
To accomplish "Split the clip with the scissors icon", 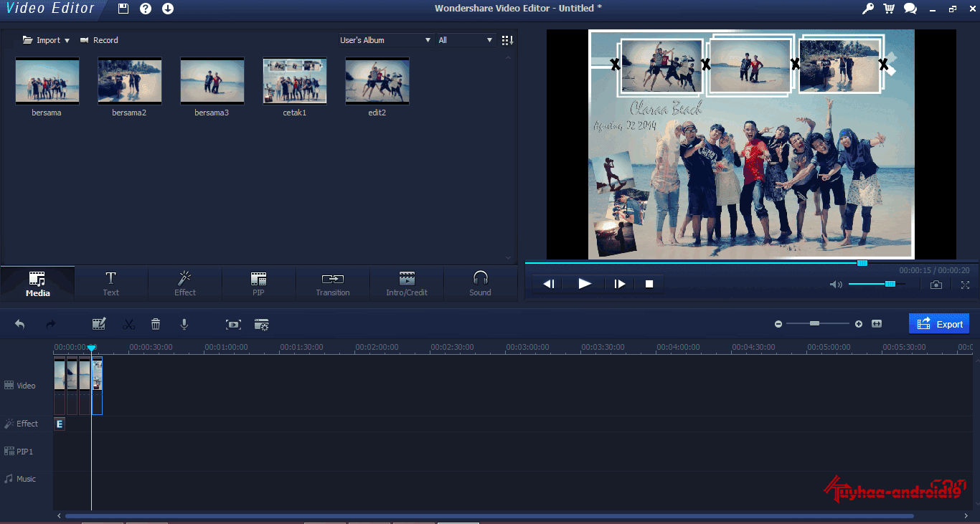I will [x=128, y=325].
